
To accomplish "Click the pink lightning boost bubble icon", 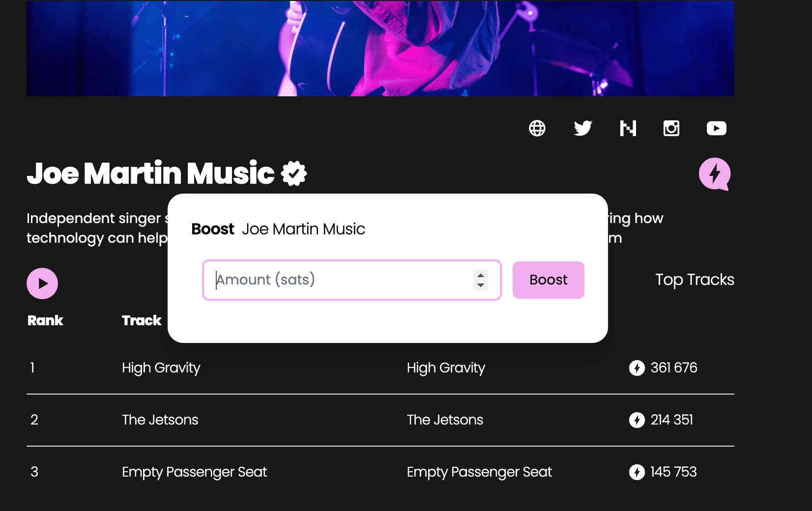I will tap(715, 174).
